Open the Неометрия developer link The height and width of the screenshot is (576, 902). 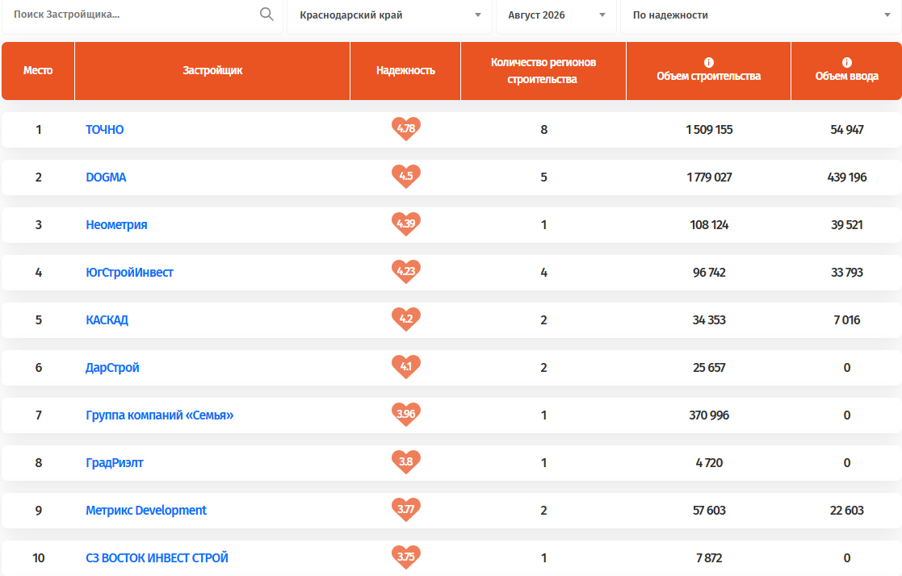coord(116,225)
